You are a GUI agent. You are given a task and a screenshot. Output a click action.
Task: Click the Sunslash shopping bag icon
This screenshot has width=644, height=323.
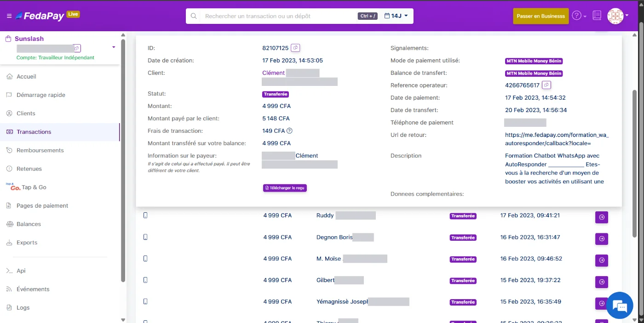(x=8, y=39)
